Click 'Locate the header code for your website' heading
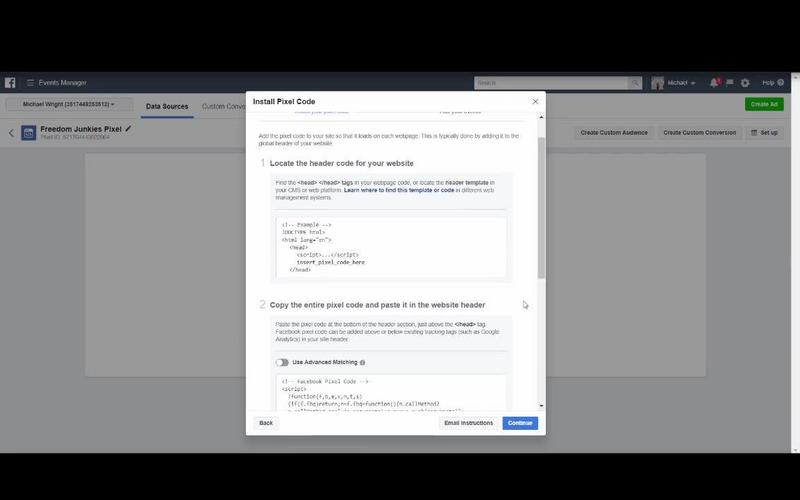This screenshot has height=500, width=800. point(341,163)
